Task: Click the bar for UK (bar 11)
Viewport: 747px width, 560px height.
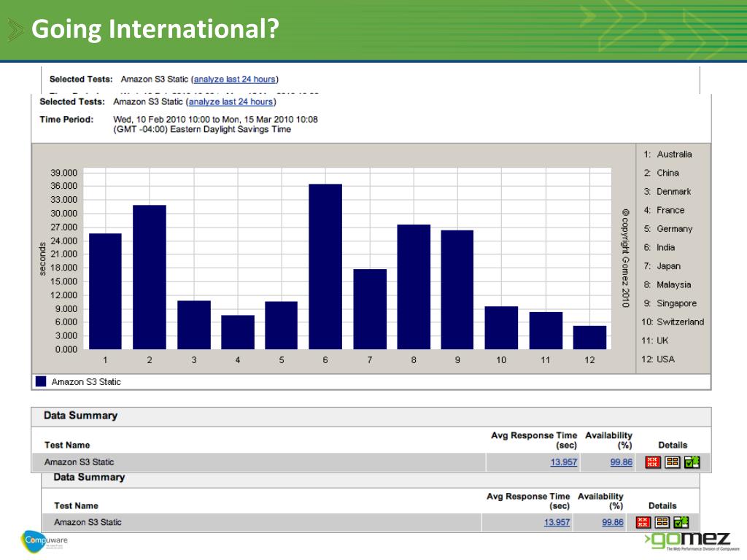Action: click(546, 331)
